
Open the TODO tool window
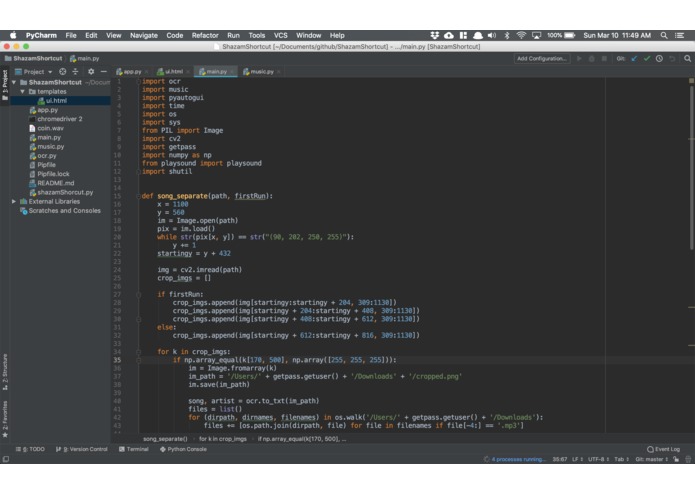[x=30, y=449]
